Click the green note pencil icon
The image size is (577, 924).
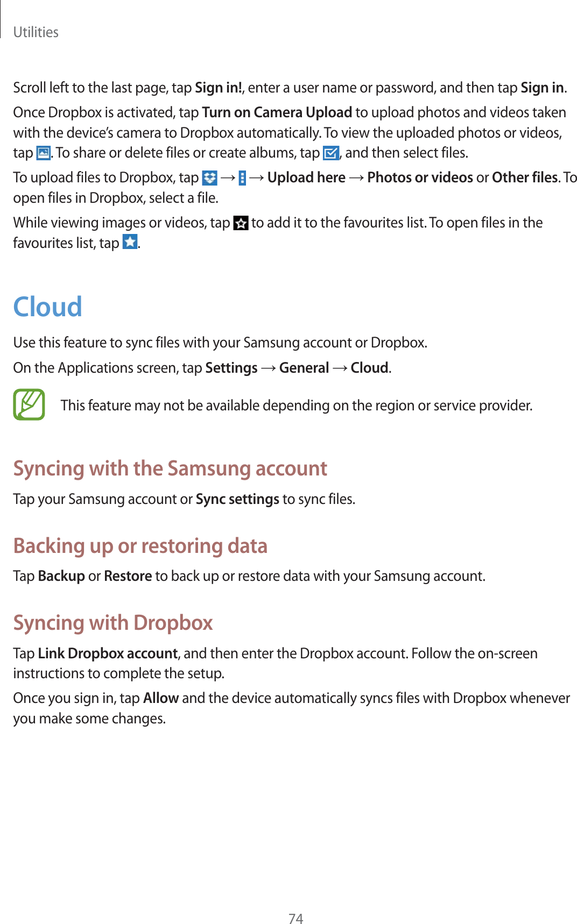coord(29,404)
